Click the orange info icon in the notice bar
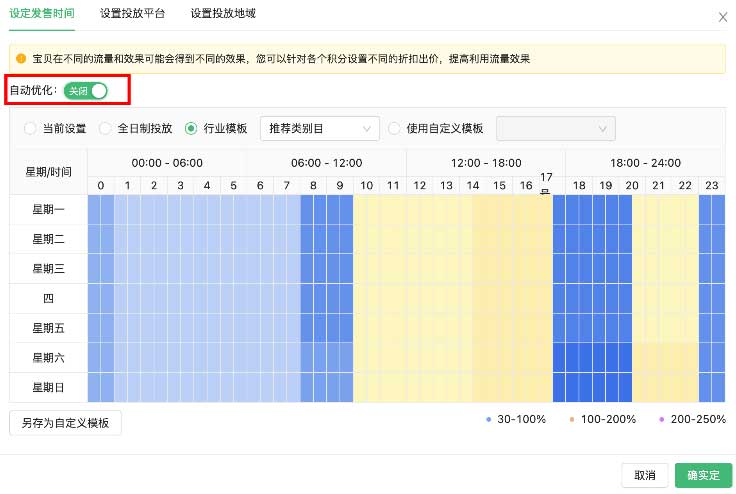 [x=21, y=59]
